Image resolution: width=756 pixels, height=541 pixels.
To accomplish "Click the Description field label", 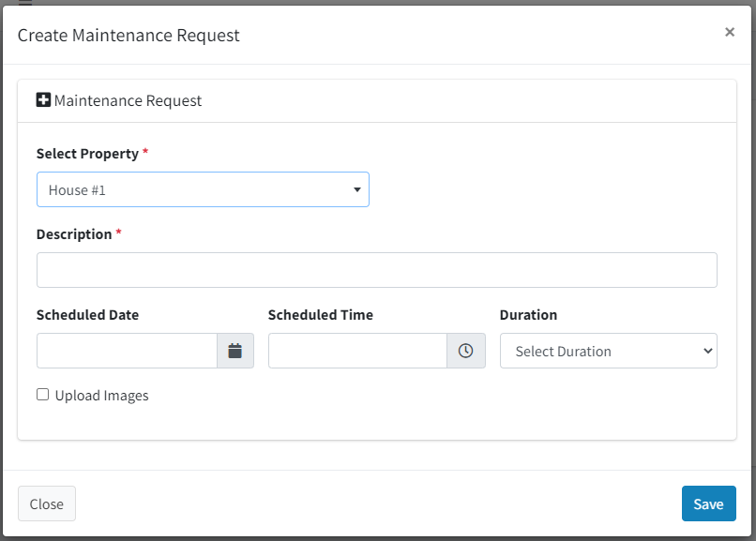I will tap(74, 234).
